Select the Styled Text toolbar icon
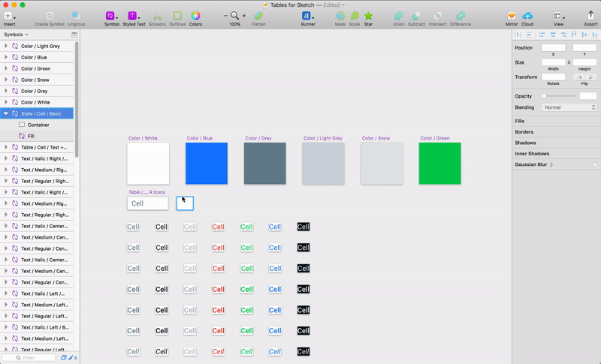Screen dimensions: 601x364 [x=133, y=16]
